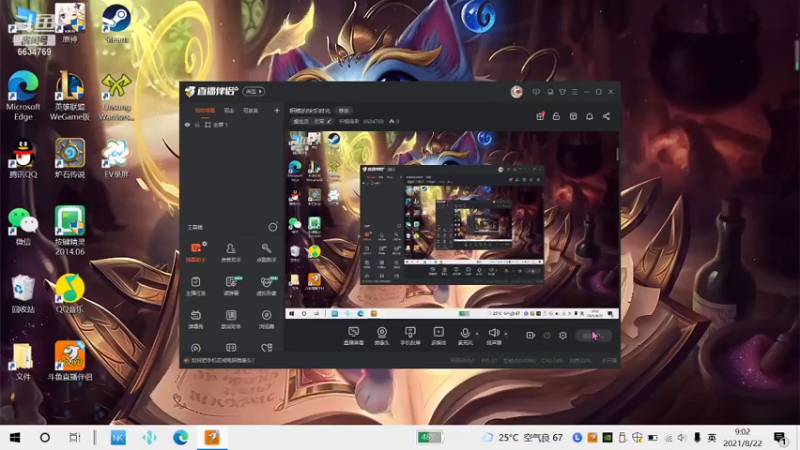Select the 全屏 1 source row
This screenshot has height=450, width=800.
(232, 124)
